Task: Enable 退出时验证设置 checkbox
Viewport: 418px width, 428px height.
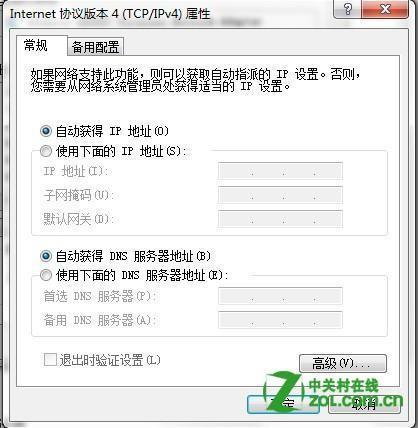Action: 50,360
